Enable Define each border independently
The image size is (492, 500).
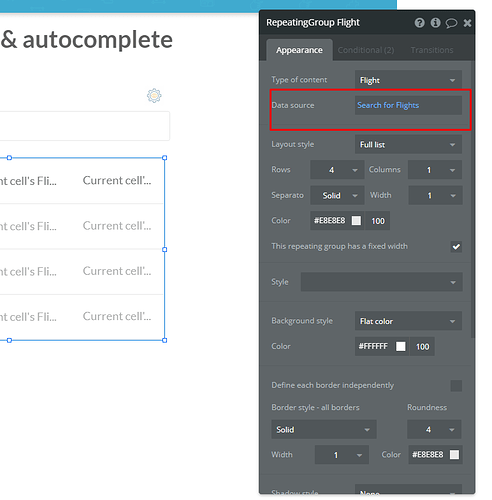click(x=456, y=386)
